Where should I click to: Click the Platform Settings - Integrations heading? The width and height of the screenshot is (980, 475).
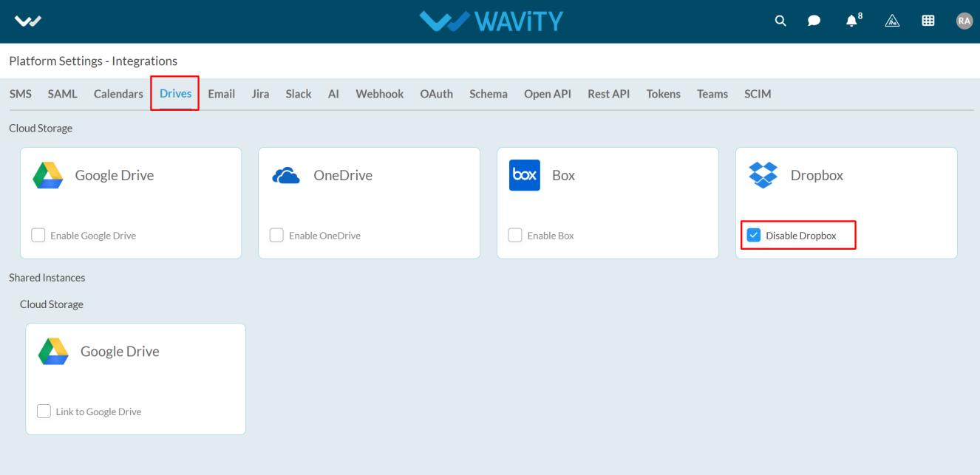[93, 61]
